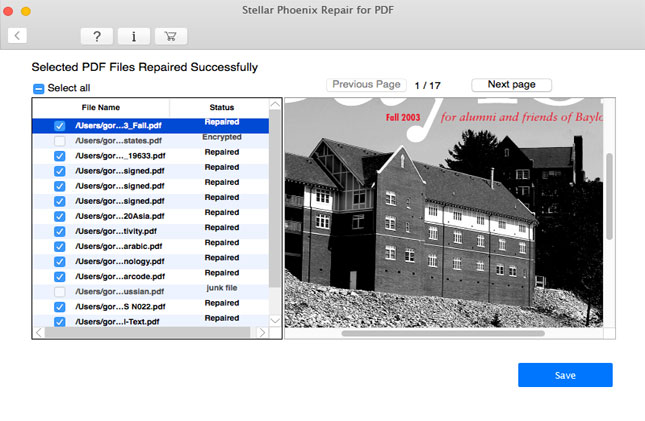Select the /Users/gor...3_Fall.pdf row
Viewport: 645px width, 421px height.
click(151, 126)
